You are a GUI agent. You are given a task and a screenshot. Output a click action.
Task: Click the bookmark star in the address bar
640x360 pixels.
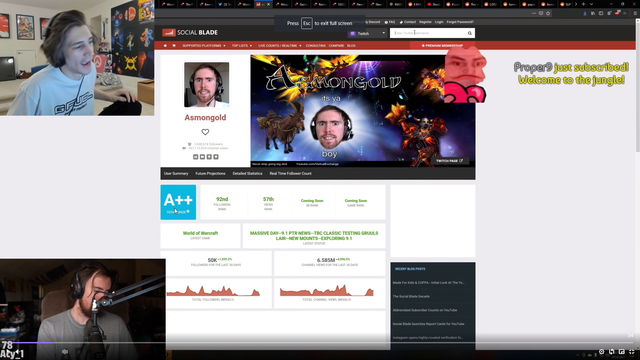coord(548,13)
